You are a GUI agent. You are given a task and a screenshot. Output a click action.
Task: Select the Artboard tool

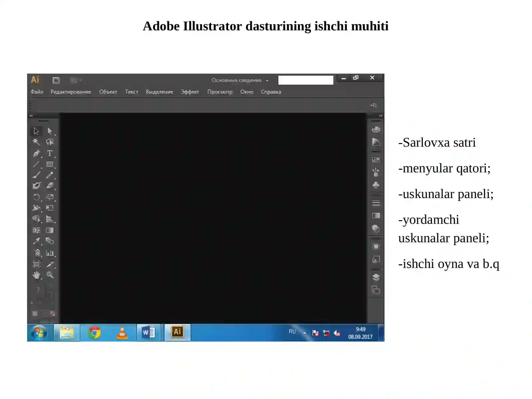[x=36, y=264]
